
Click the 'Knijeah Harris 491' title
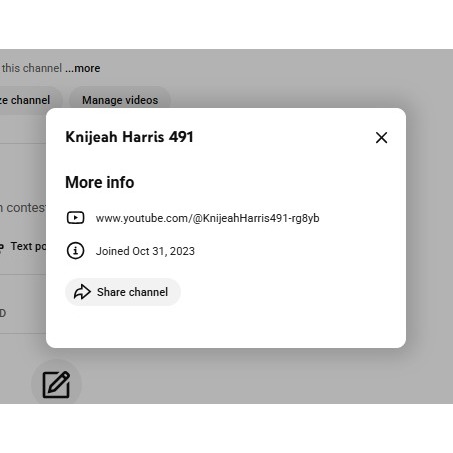129,137
